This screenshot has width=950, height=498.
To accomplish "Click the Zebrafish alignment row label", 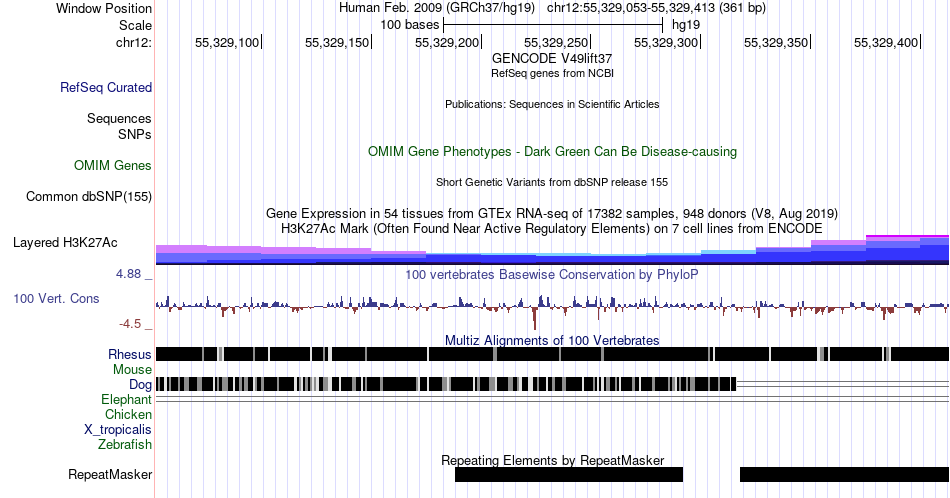I will pyautogui.click(x=125, y=444).
